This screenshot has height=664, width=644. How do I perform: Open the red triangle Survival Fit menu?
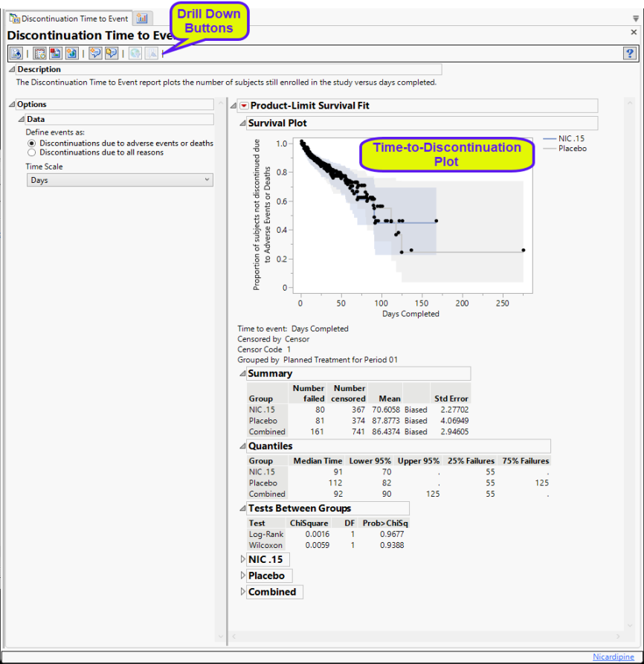pos(244,106)
